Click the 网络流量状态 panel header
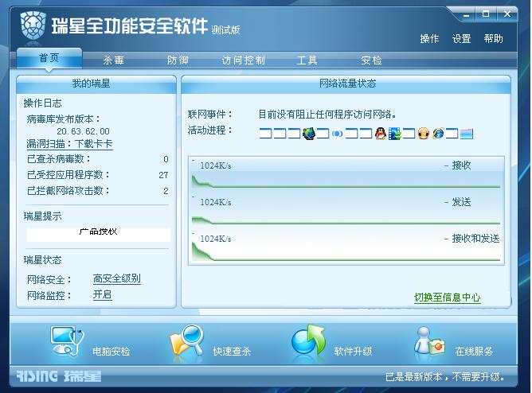532x393 pixels. [346, 84]
